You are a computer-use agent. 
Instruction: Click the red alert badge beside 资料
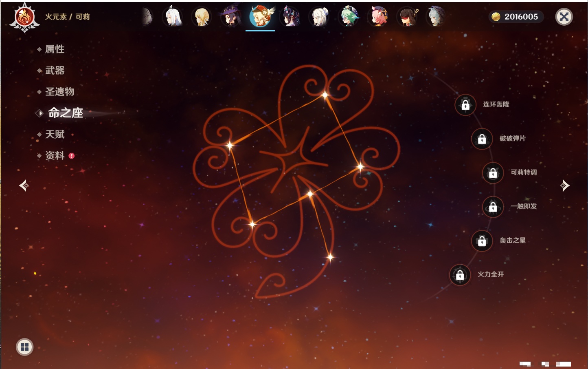[x=72, y=156]
